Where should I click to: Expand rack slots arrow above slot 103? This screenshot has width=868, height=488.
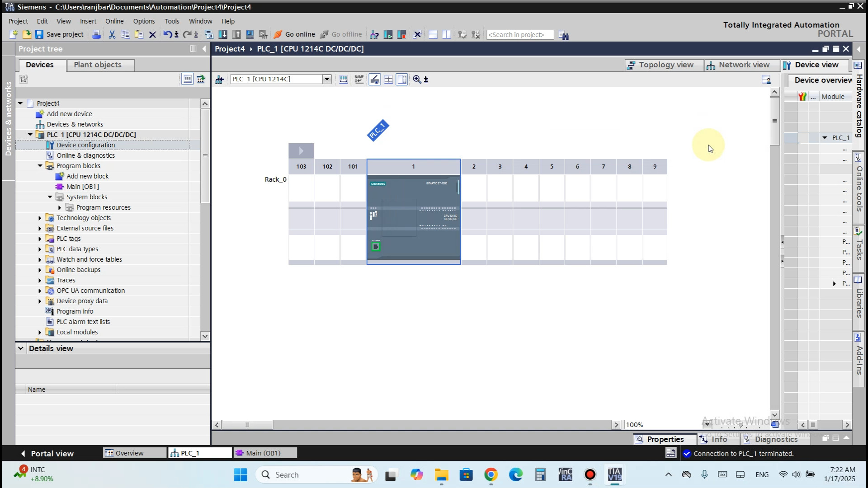coord(301,151)
